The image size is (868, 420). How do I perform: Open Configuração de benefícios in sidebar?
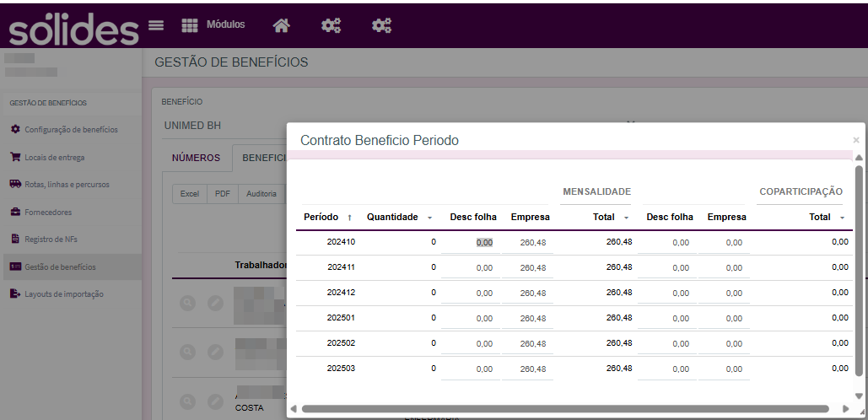pos(71,130)
